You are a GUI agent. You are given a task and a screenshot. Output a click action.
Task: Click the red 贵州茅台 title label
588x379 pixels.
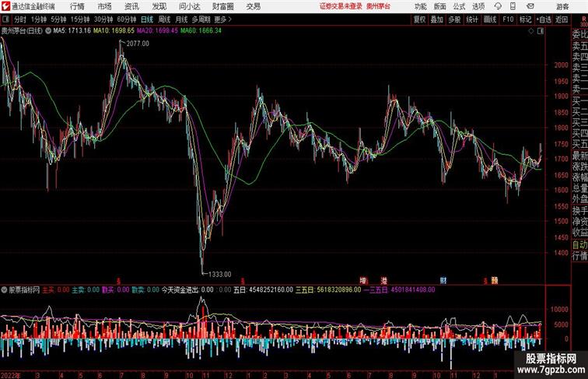coord(378,6)
